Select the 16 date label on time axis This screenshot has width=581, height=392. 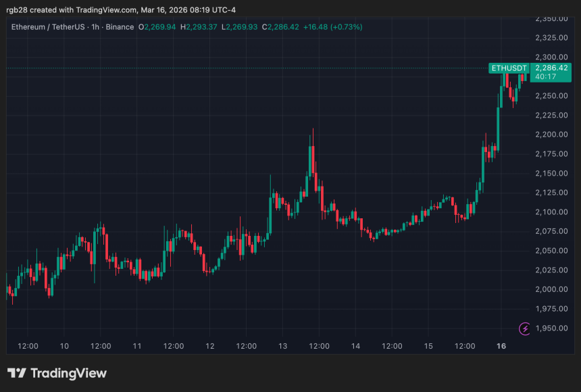501,346
